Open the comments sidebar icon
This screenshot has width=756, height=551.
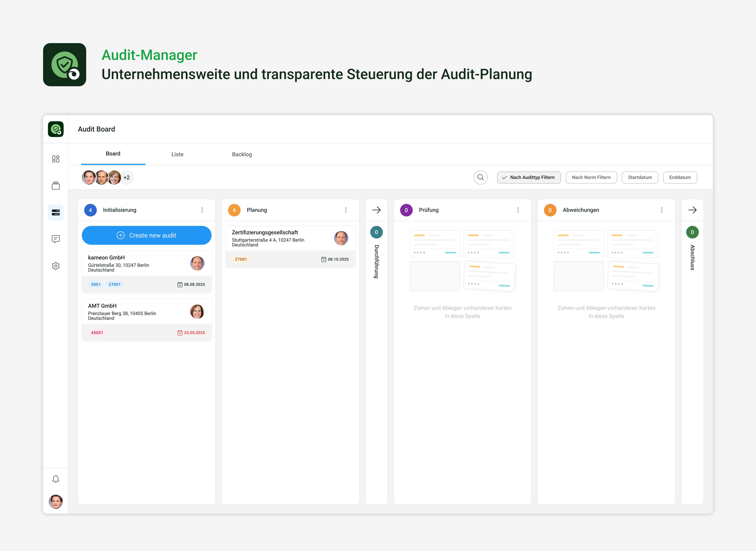[x=56, y=239]
